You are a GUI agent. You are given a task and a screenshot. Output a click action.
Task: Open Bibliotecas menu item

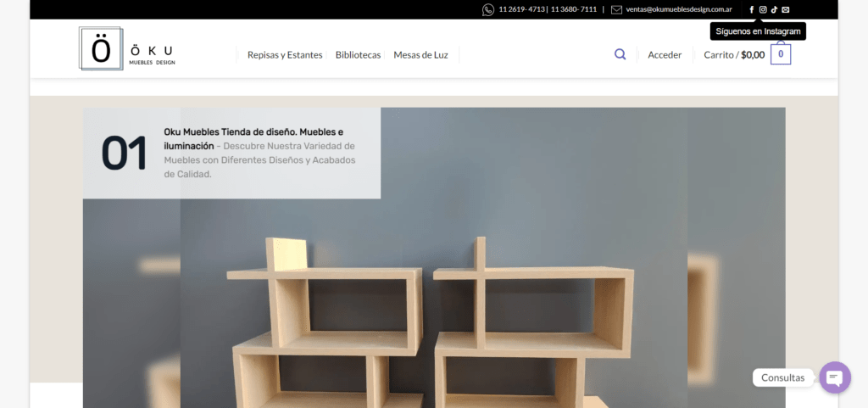coord(359,55)
